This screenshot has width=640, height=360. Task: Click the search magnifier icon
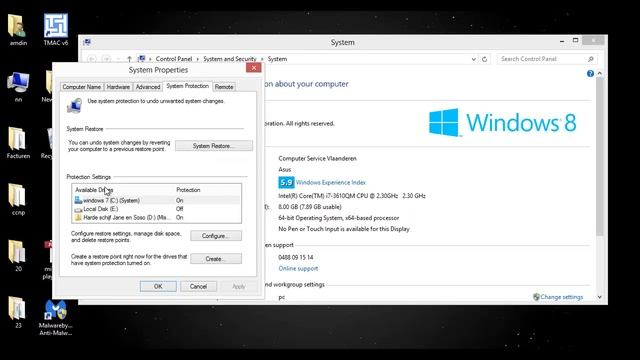[591, 59]
